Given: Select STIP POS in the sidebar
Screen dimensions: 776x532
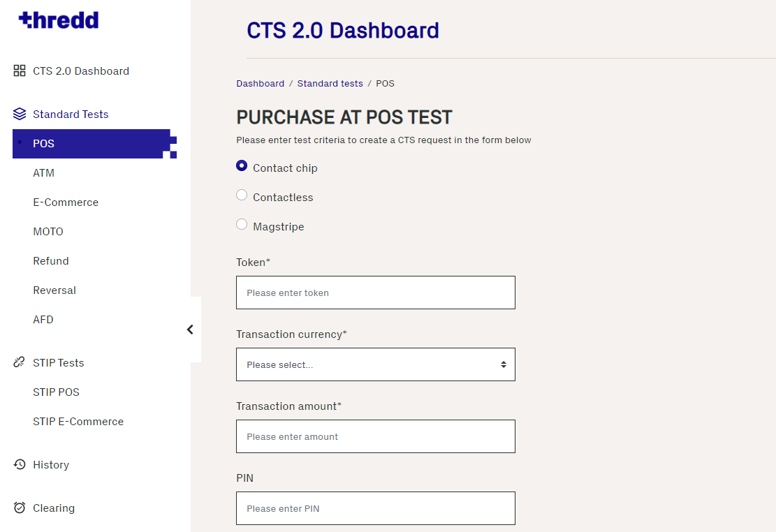Looking at the screenshot, I should click(56, 392).
